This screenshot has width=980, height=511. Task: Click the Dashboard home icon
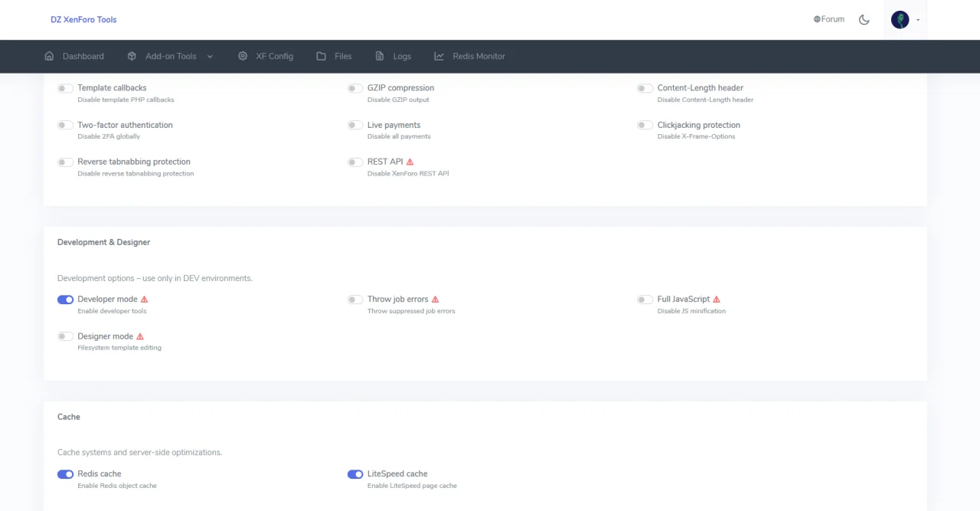pos(50,56)
